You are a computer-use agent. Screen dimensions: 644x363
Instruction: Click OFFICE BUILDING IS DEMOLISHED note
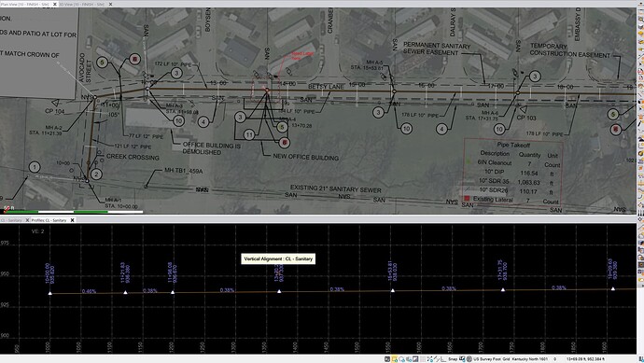[212, 148]
